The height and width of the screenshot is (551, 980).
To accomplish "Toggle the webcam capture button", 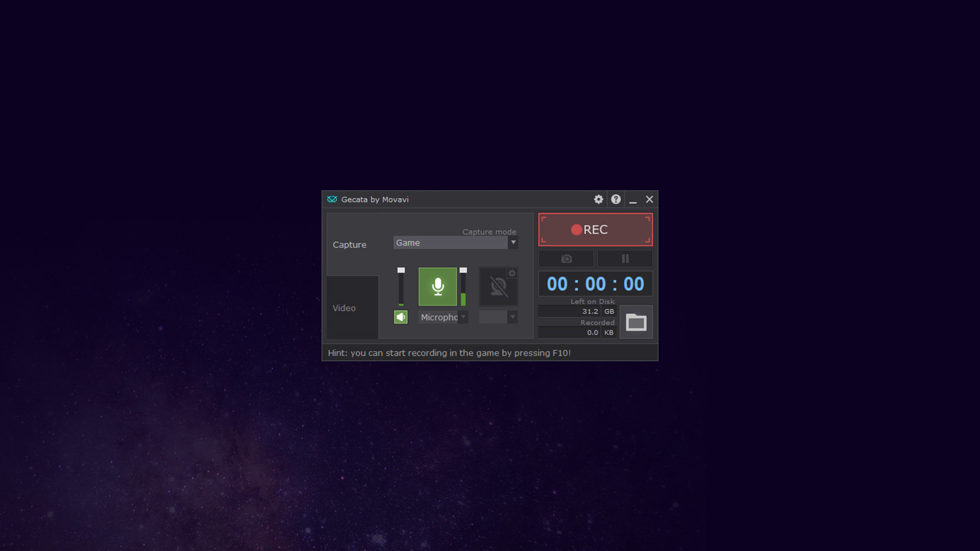I will tap(499, 287).
